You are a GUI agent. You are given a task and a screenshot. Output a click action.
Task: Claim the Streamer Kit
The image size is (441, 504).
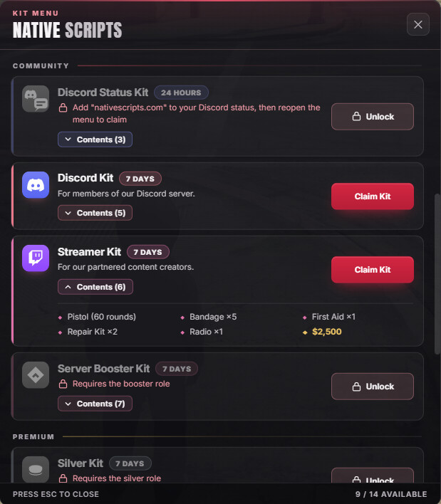373,270
